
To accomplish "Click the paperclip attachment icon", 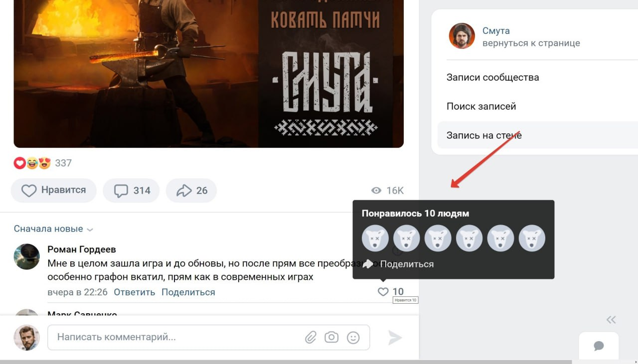I will 311,338.
